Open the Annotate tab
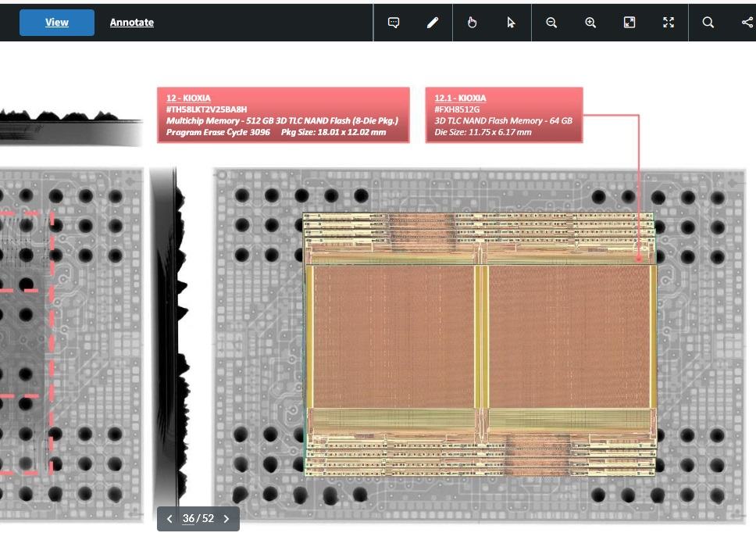 (x=132, y=22)
